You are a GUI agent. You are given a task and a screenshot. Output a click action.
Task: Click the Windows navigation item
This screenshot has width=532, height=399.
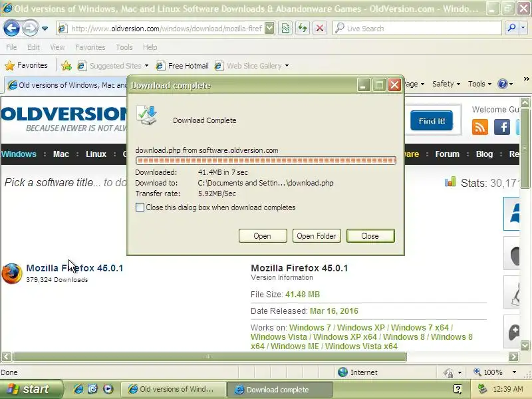(19, 154)
